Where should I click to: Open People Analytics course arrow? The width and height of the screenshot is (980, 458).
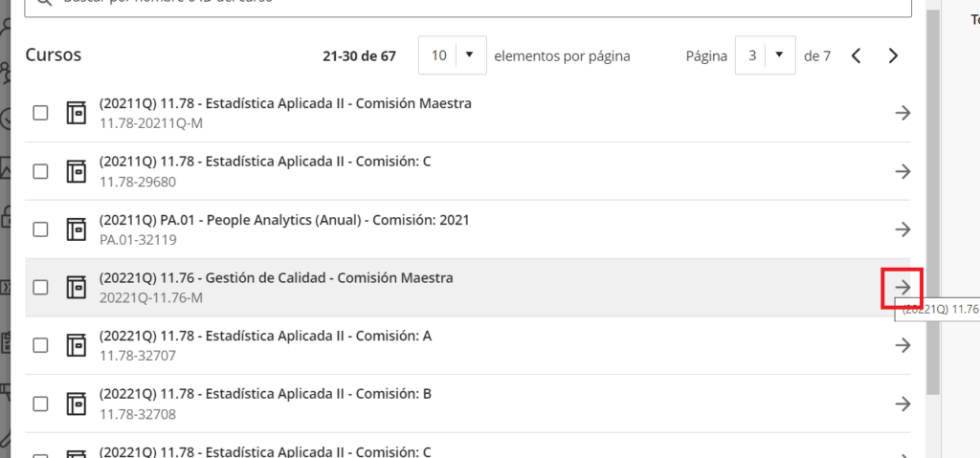[902, 229]
